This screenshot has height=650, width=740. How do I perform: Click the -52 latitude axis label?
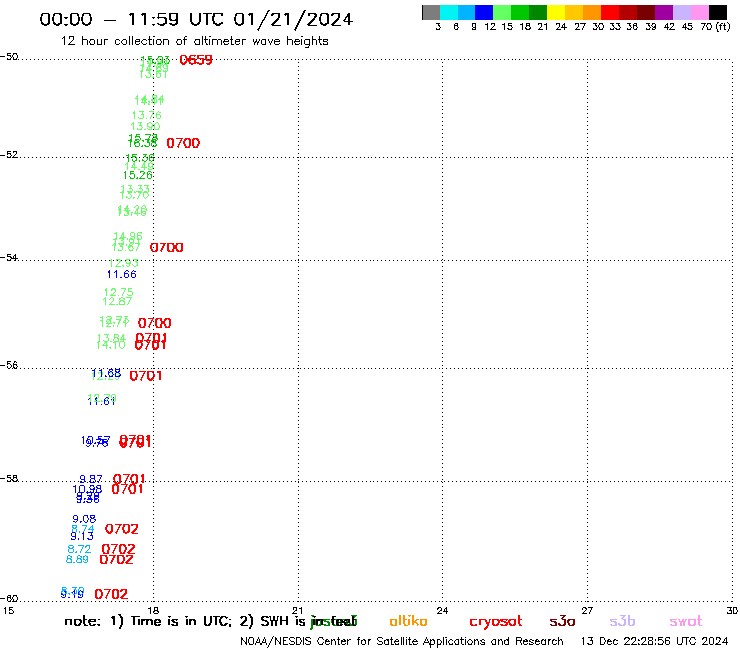tap(9, 155)
